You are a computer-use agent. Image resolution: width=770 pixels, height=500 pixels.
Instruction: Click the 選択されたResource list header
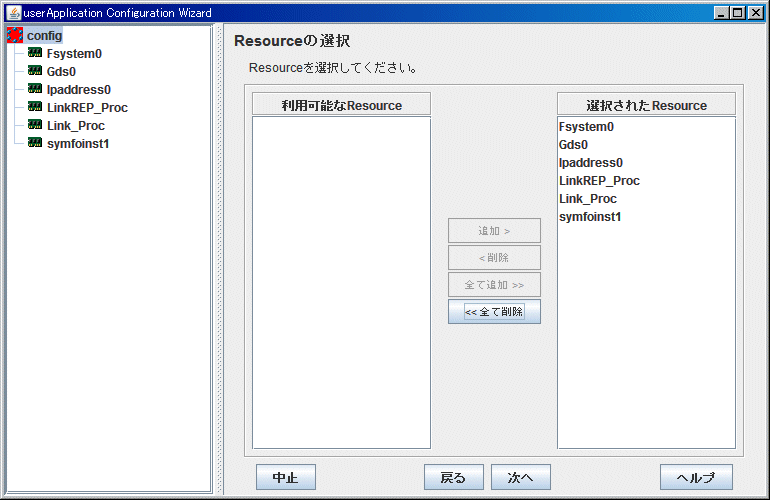tap(646, 105)
